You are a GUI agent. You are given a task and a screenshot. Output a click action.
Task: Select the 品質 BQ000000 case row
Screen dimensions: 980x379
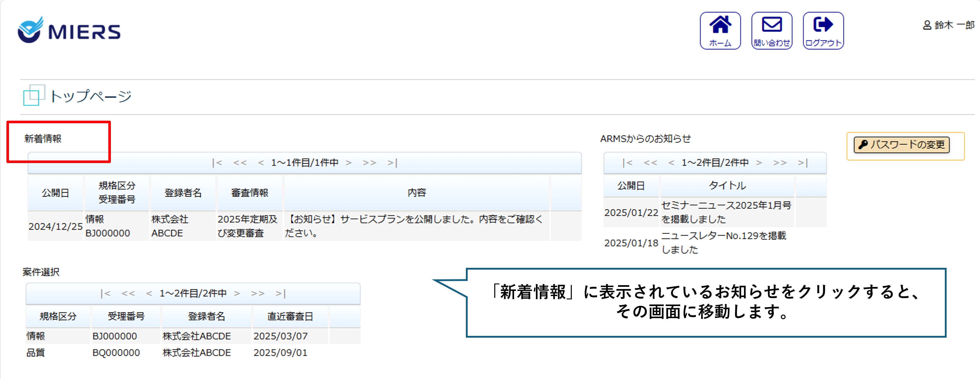tap(116, 353)
